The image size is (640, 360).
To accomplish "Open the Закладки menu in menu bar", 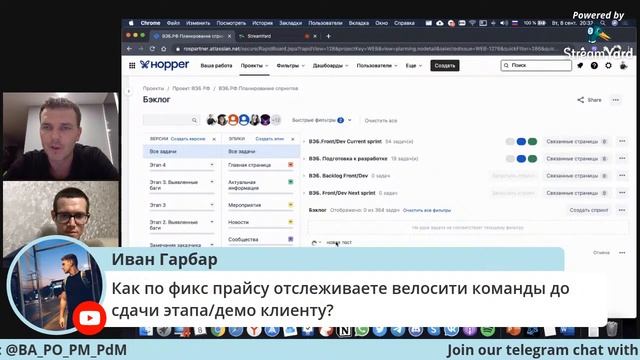I will pyautogui.click(x=291, y=23).
